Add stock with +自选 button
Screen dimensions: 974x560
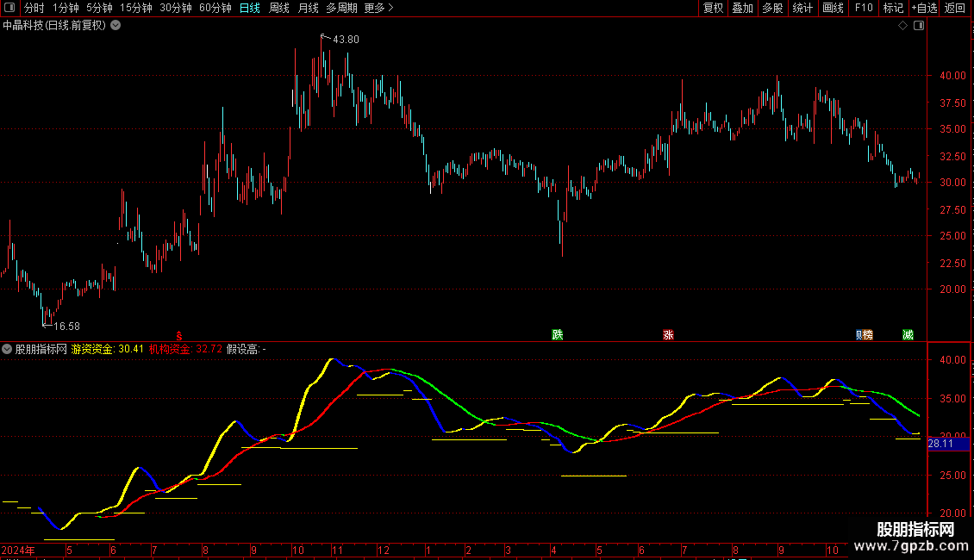[x=922, y=9]
